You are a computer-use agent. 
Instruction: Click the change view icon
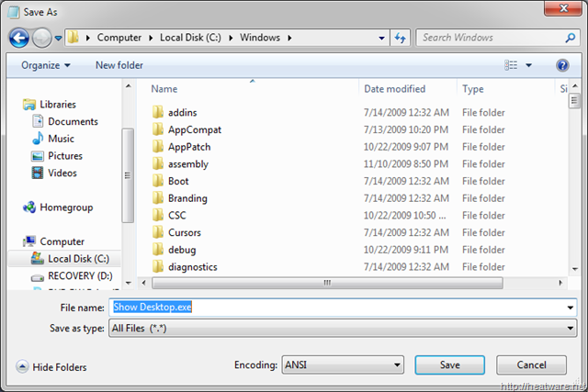point(512,65)
